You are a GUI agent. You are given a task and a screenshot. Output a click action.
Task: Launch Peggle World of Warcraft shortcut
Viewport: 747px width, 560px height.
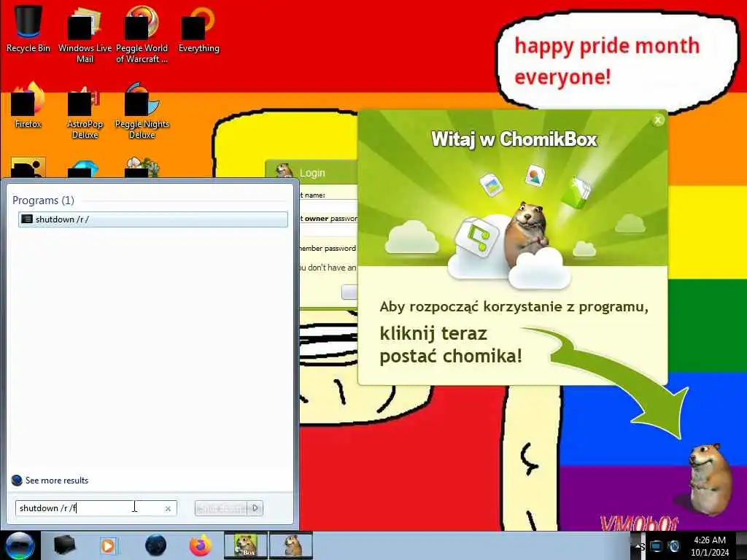click(x=142, y=34)
